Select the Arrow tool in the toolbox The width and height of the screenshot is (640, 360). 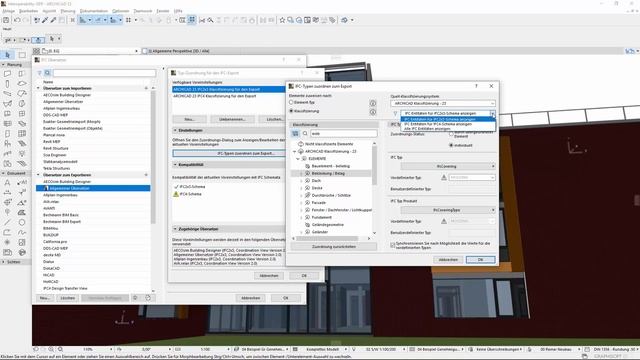[7, 55]
